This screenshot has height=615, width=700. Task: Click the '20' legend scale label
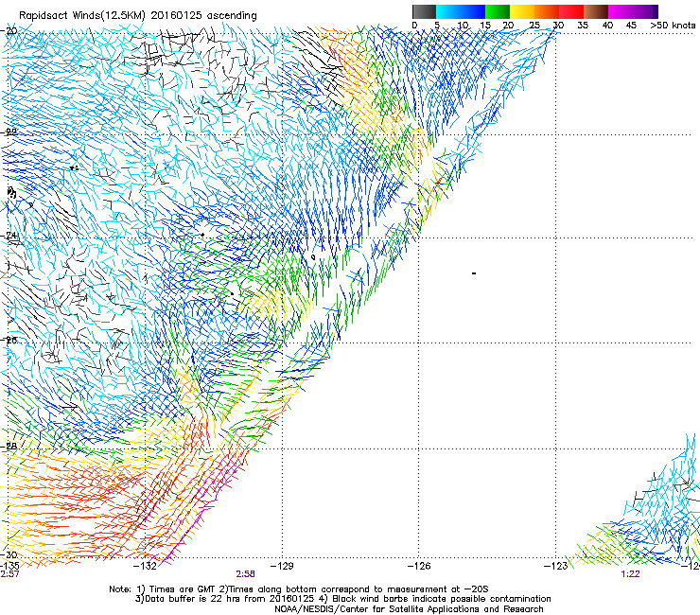(x=508, y=26)
